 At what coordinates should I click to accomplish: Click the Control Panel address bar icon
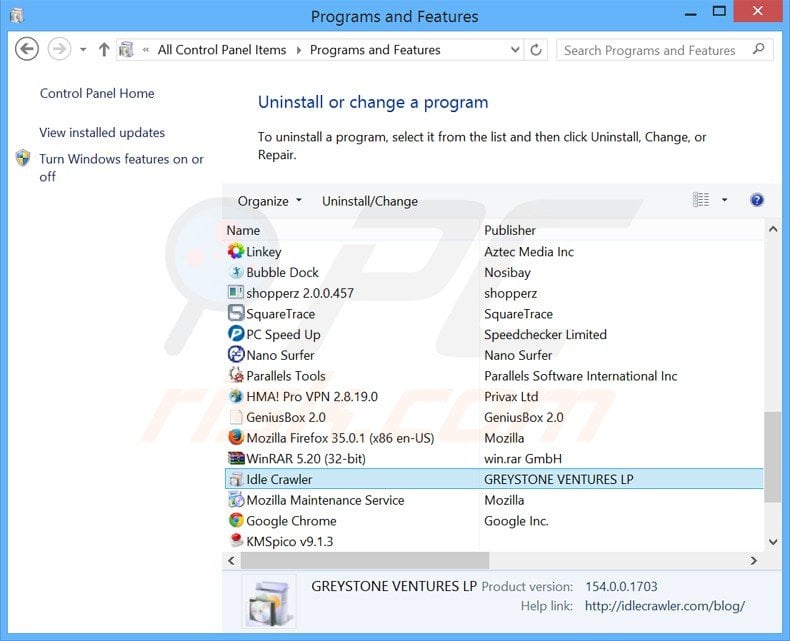126,49
